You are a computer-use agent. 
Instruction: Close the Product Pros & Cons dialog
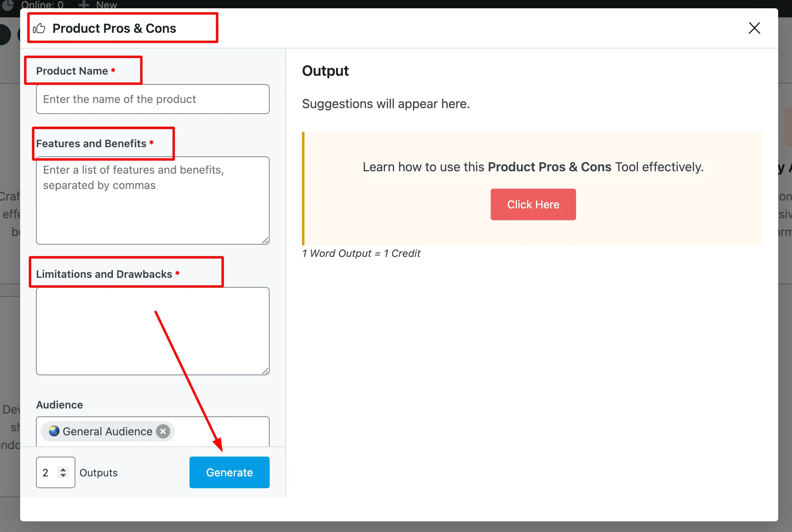coord(754,28)
